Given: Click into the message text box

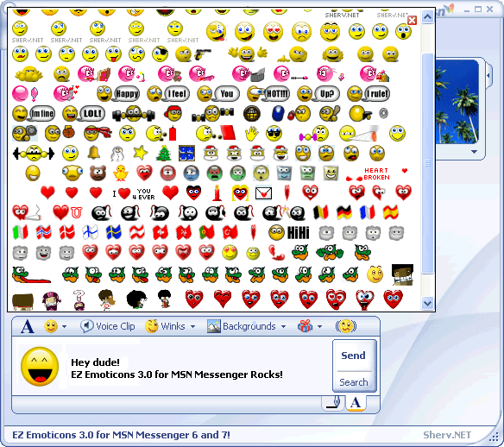Looking at the screenshot, I should point(172,367).
